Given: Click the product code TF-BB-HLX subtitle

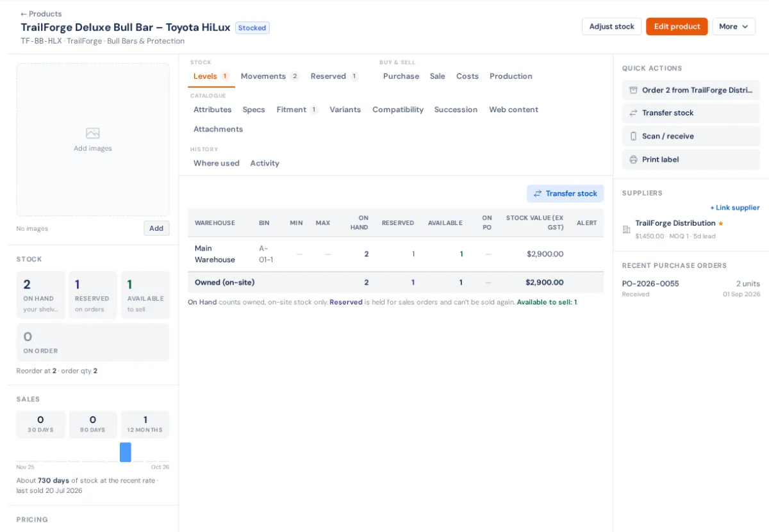Looking at the screenshot, I should (x=42, y=41).
